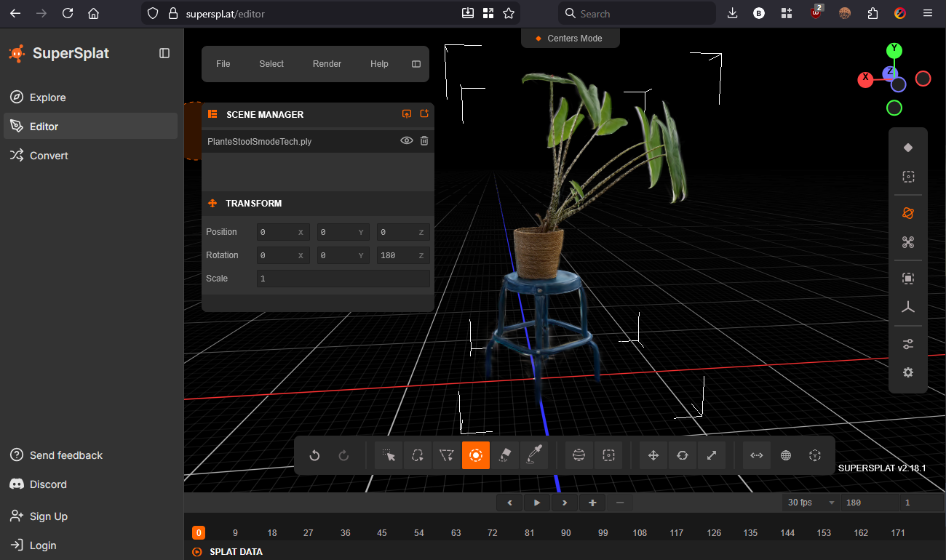946x560 pixels.
Task: Toggle the panel icon beside Help
Action: coord(416,64)
